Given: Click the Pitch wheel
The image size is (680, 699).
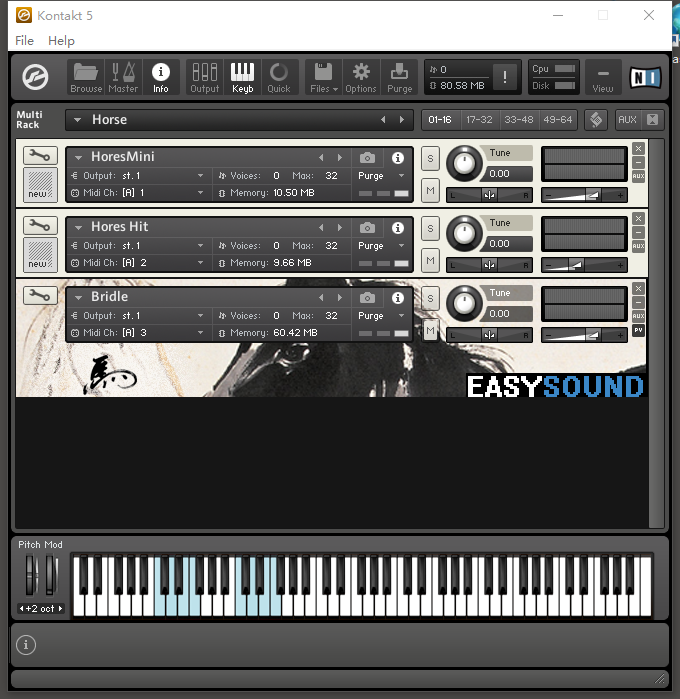Looking at the screenshot, I should (31, 575).
